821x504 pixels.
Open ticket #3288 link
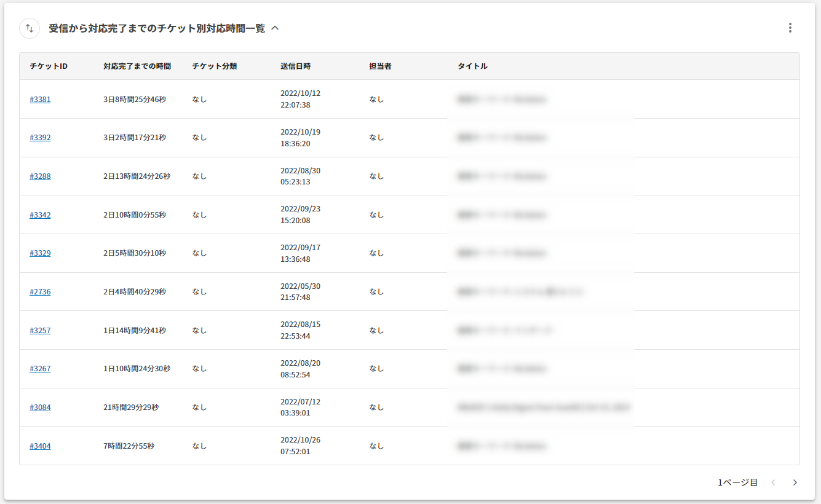(x=40, y=176)
